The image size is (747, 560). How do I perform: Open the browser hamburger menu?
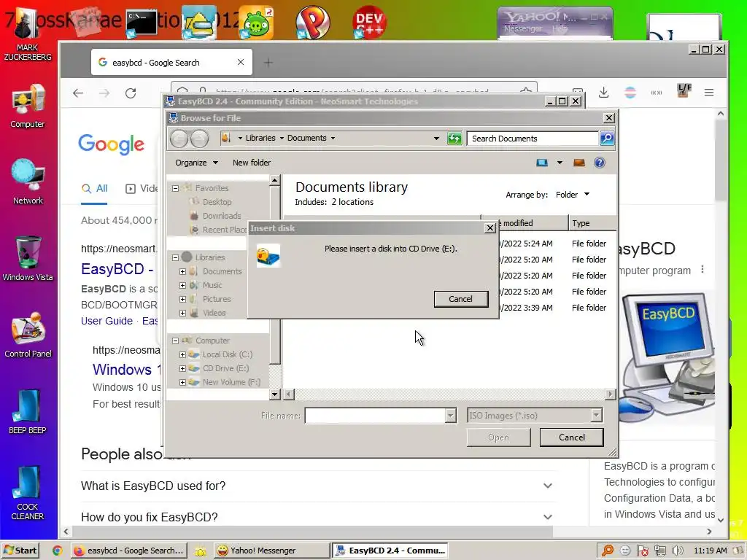point(709,93)
